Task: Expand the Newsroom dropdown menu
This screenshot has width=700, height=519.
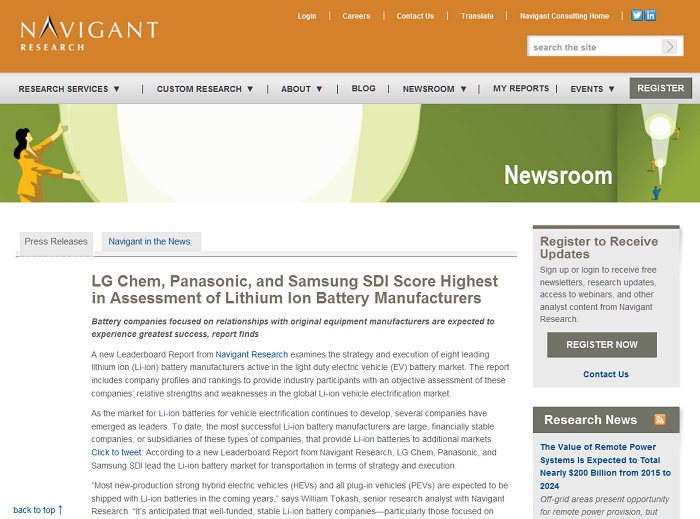Action: [434, 89]
